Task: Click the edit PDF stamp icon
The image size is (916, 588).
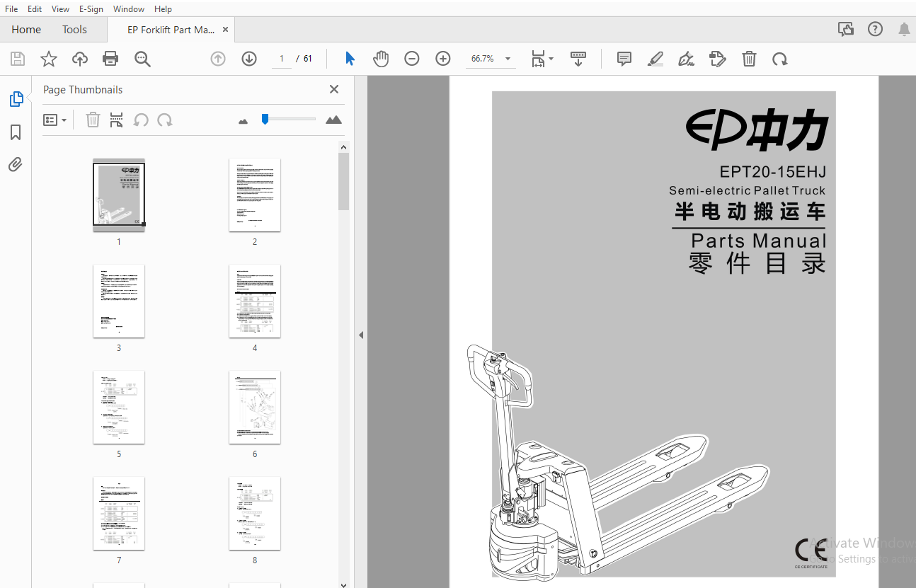Action: point(718,59)
